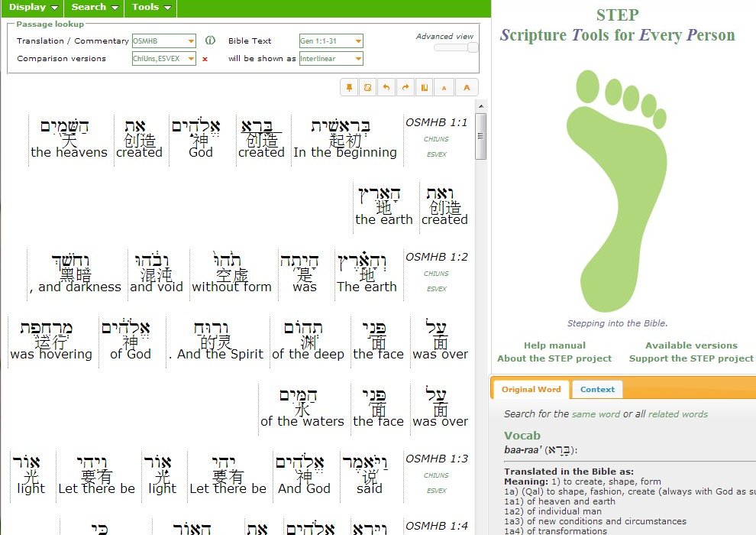This screenshot has width=756, height=535.
Task: Switch to the Context tab
Action: pos(597,389)
